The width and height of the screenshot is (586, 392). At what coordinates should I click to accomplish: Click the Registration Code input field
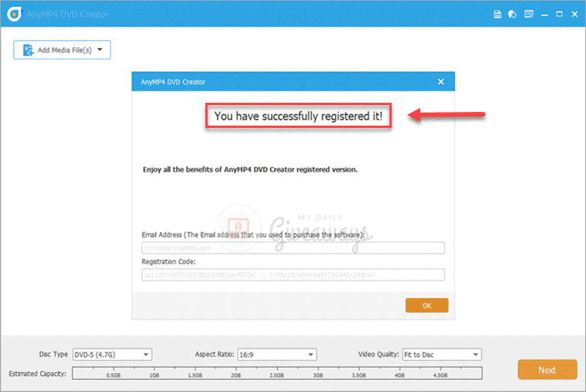pos(292,275)
